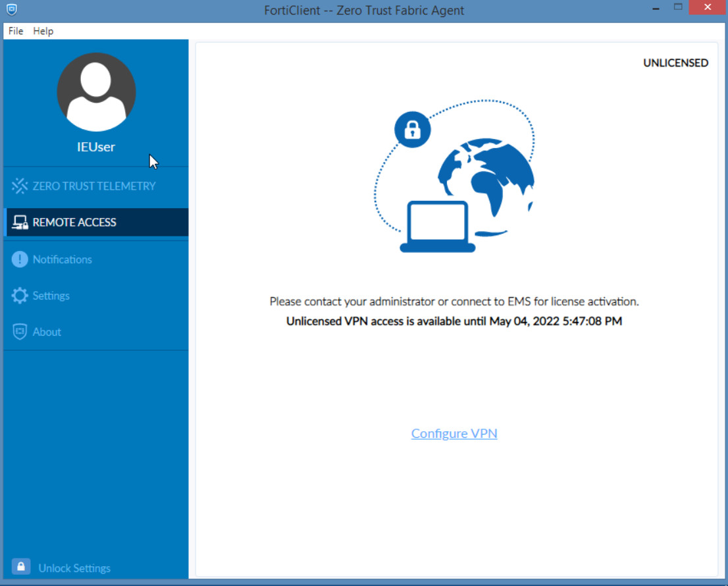Click the FortiClient shield icon in title bar
Image resolution: width=728 pixels, height=586 pixels.
click(12, 9)
